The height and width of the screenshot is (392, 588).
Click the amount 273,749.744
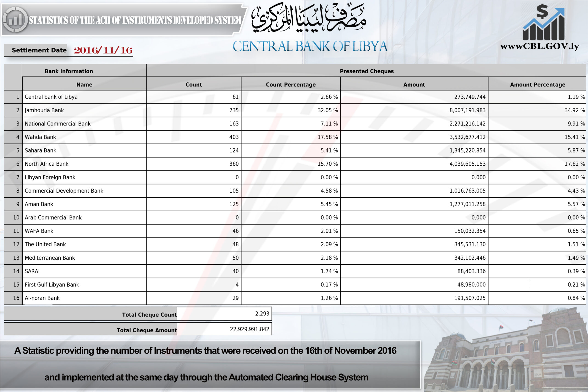(x=470, y=97)
